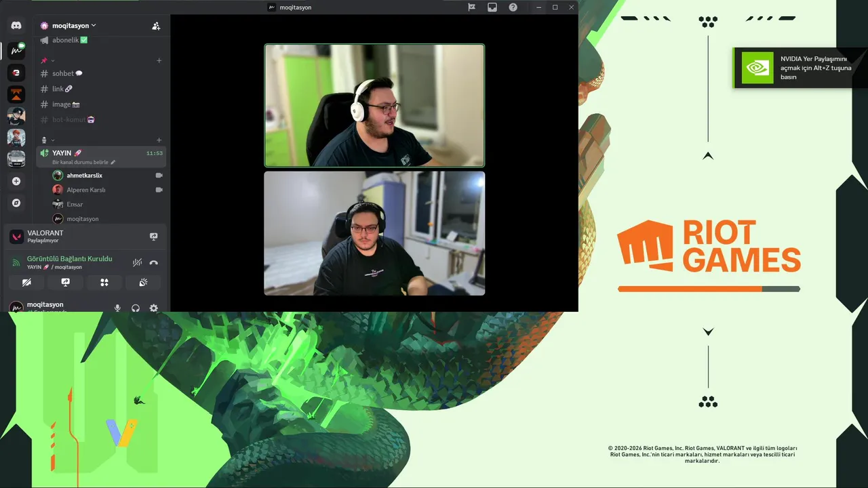
Task: Open Discord help question mark
Action: pyautogui.click(x=513, y=7)
